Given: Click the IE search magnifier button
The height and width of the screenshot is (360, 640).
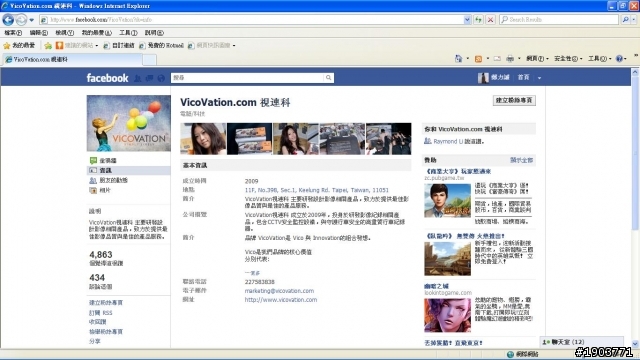Looking at the screenshot, I should click(625, 20).
